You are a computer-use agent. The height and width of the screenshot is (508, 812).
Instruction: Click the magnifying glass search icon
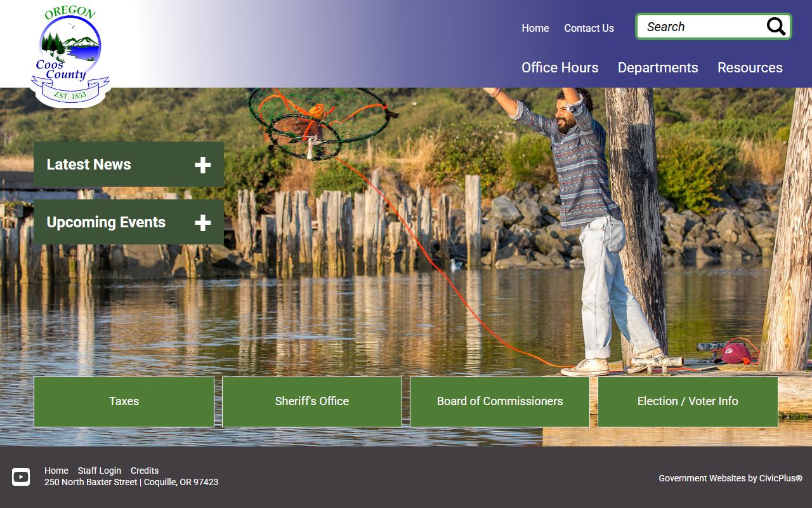coord(776,27)
